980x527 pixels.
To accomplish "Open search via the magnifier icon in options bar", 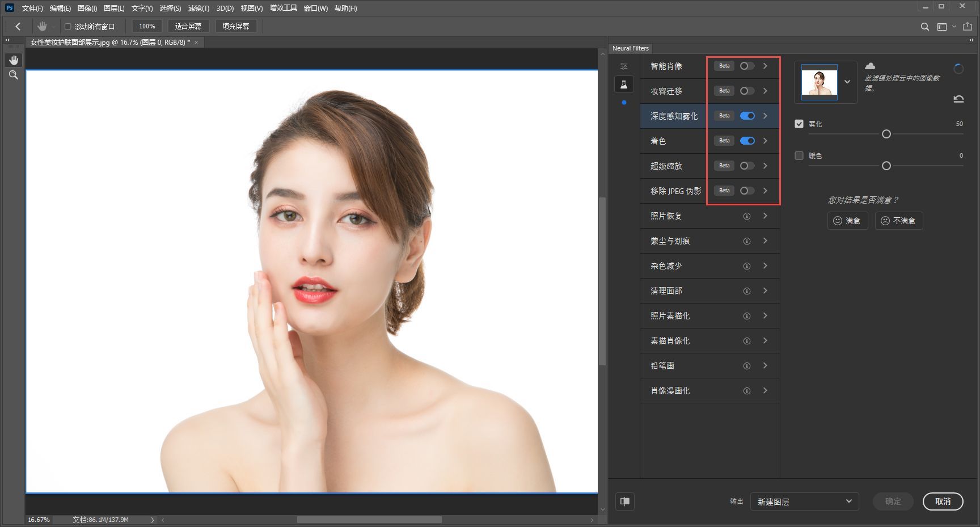I will click(x=924, y=26).
